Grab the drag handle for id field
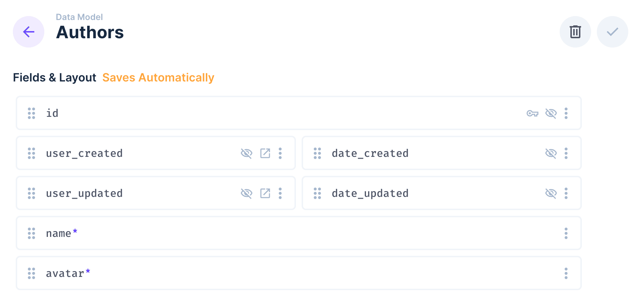 [x=31, y=113]
